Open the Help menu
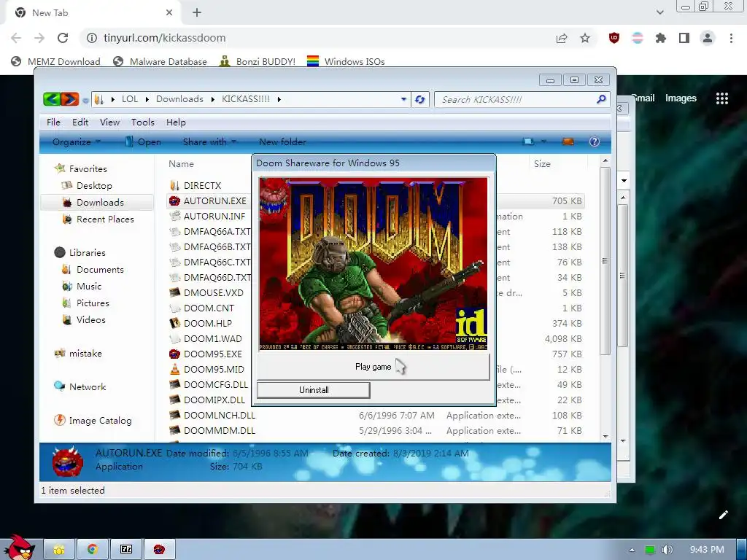747x560 pixels. pyautogui.click(x=176, y=122)
